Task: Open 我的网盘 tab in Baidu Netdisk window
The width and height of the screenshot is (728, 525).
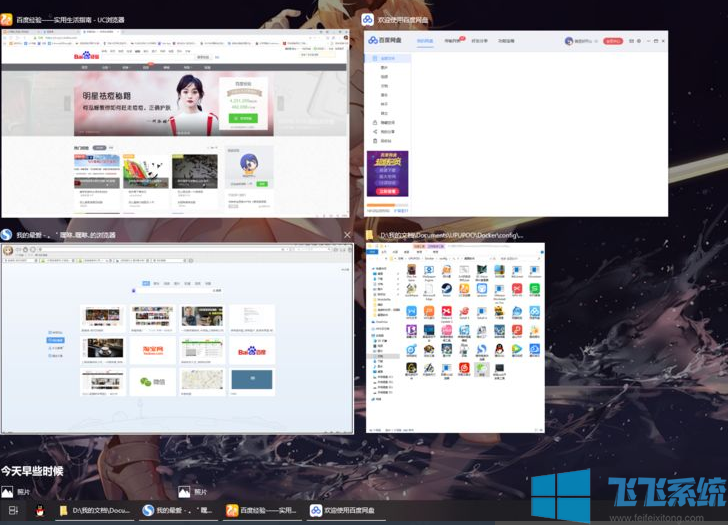Action: [424, 41]
